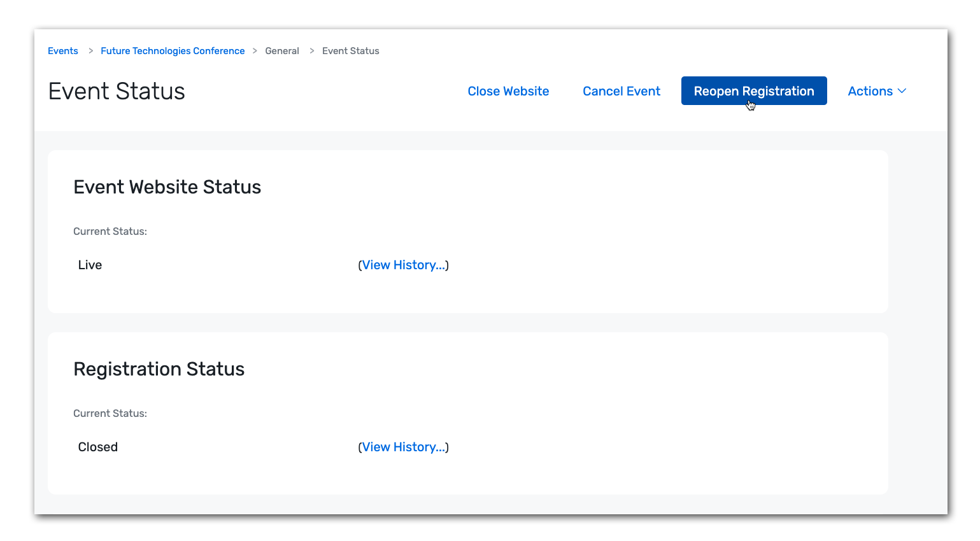
Task: Click the Close Website button
Action: 508,91
